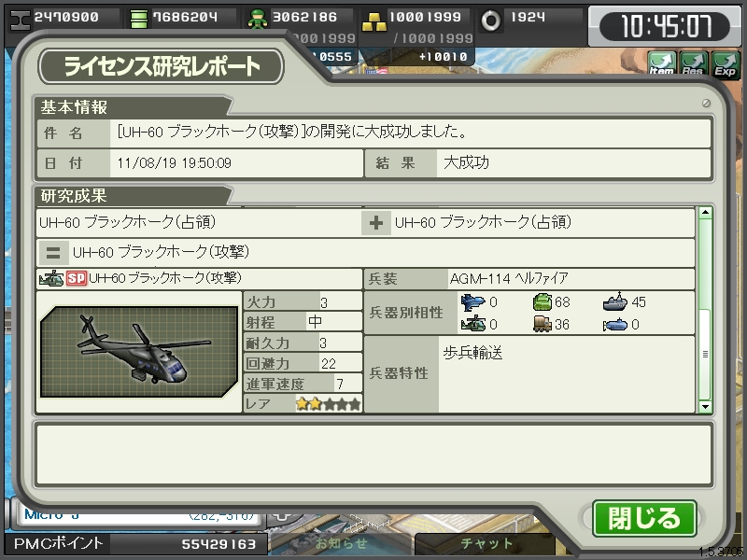Click the green soldier manpower icon
Image resolution: width=747 pixels, height=560 pixels.
pyautogui.click(x=258, y=20)
